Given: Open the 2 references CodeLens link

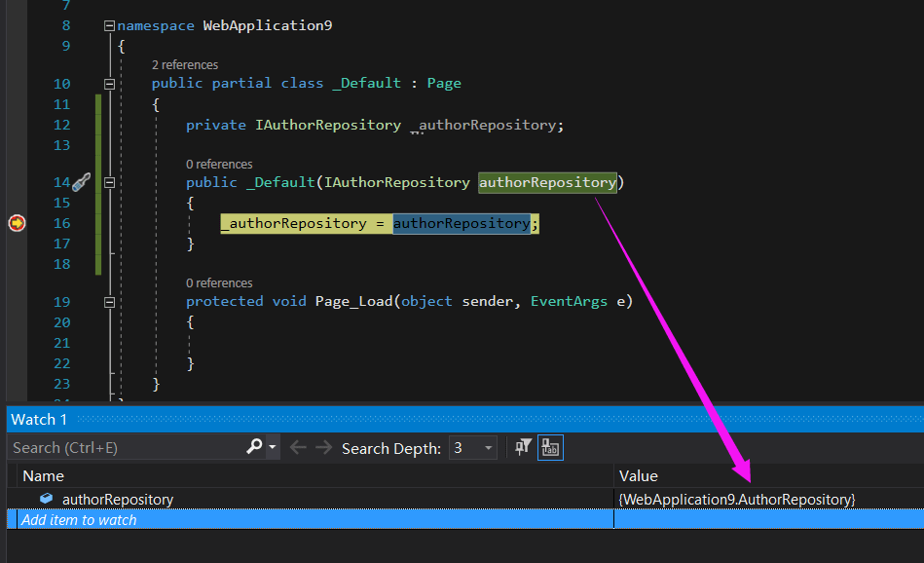Looking at the screenshot, I should [x=185, y=64].
